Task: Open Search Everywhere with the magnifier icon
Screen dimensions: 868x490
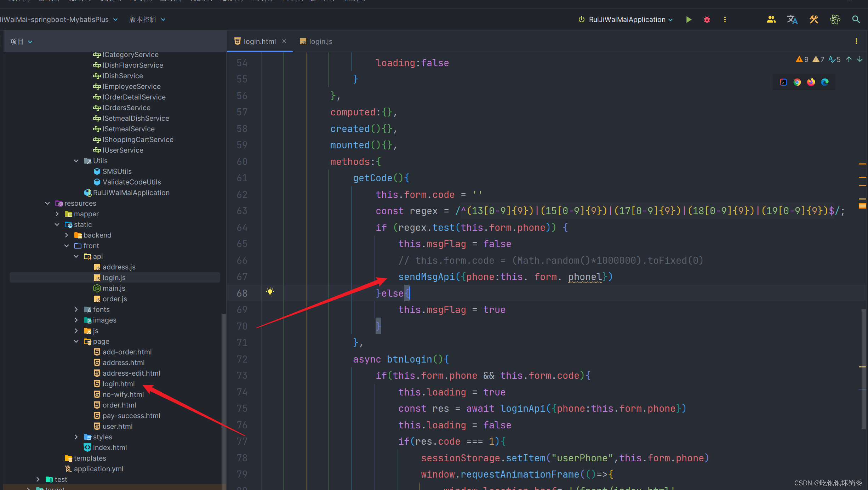Action: tap(856, 19)
